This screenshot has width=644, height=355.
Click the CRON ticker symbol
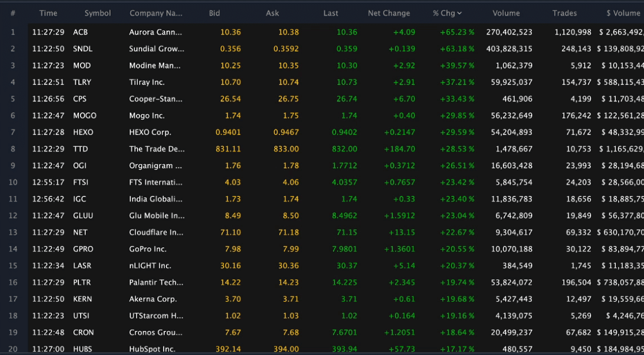point(84,333)
